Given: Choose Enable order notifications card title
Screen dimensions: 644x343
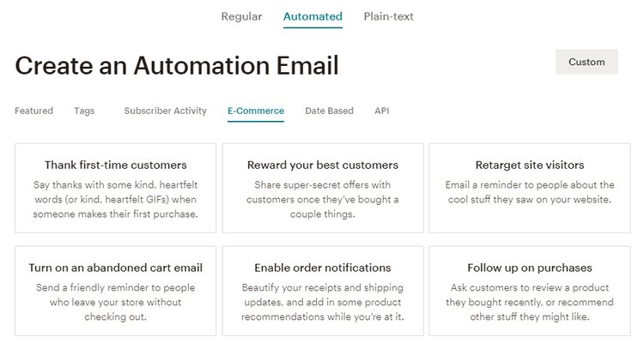Looking at the screenshot, I should 323,268.
